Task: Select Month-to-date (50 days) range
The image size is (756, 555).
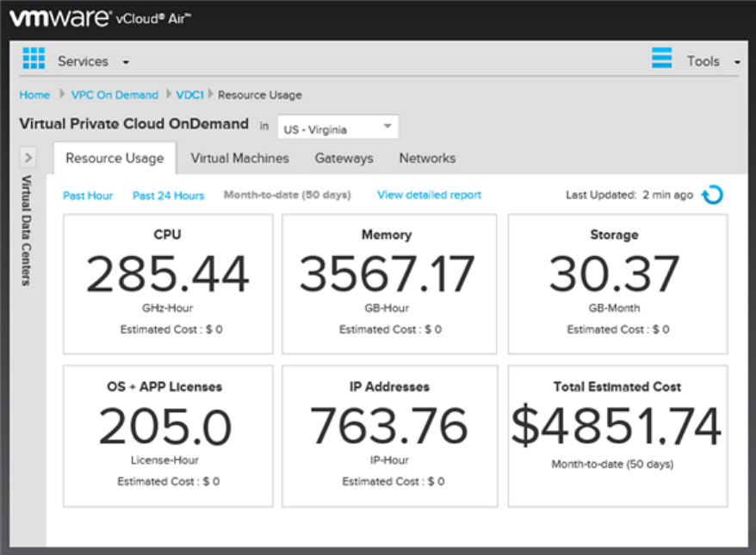Action: [288, 195]
